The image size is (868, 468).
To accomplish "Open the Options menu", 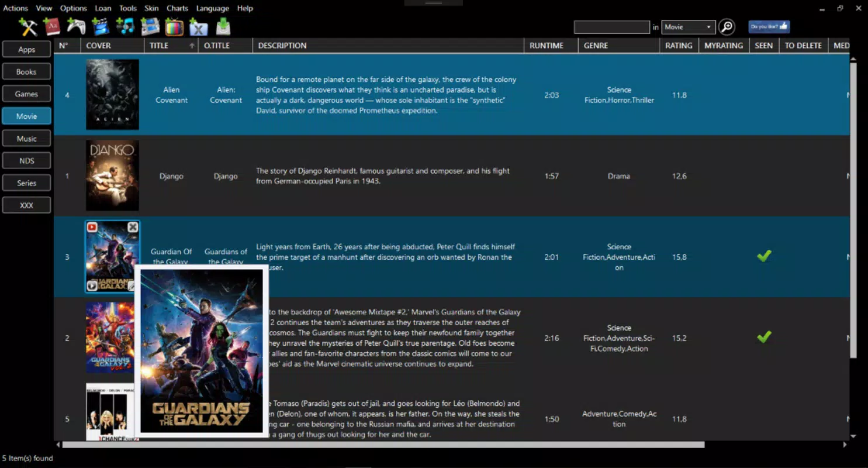I will coord(73,8).
